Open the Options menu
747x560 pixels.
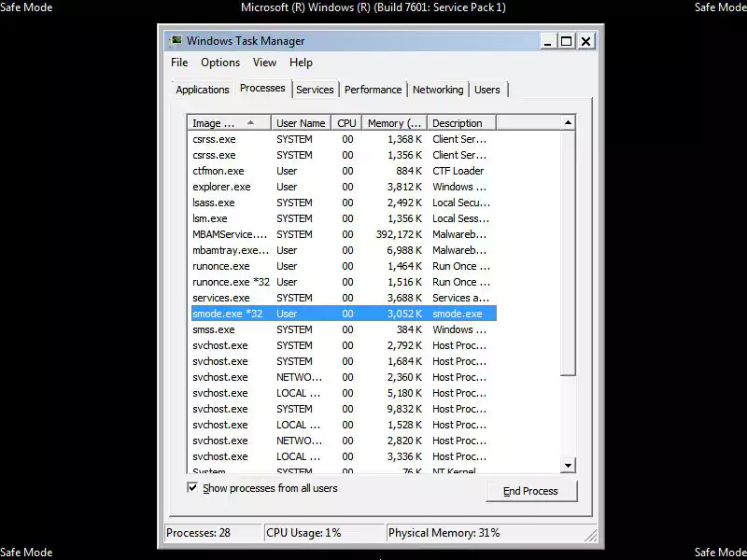220,63
